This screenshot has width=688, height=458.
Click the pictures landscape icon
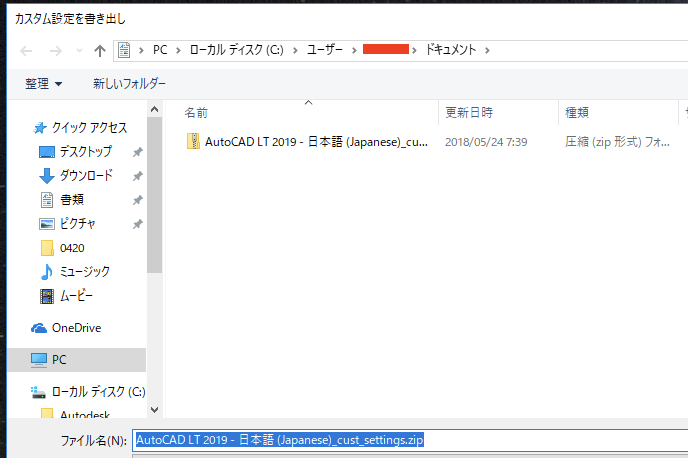[47, 224]
